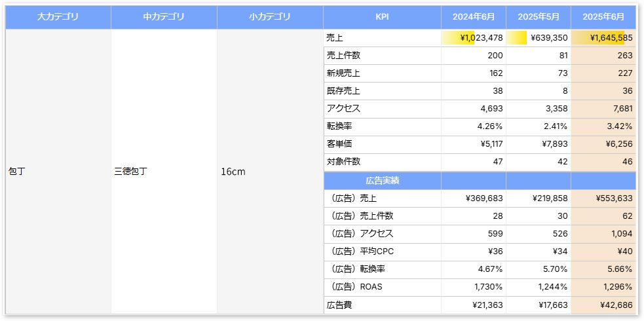Select the 中カテゴリ column header
Screen dimensions: 644x321
click(x=164, y=17)
